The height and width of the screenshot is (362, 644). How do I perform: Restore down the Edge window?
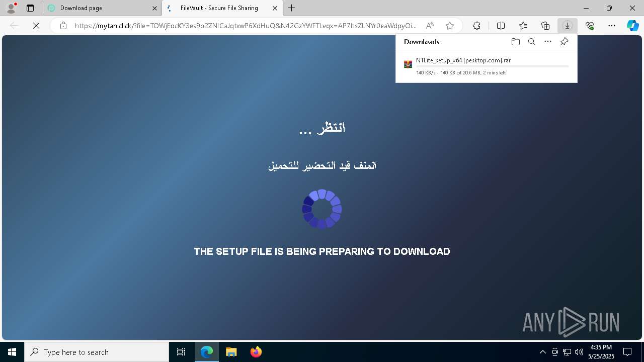[609, 8]
